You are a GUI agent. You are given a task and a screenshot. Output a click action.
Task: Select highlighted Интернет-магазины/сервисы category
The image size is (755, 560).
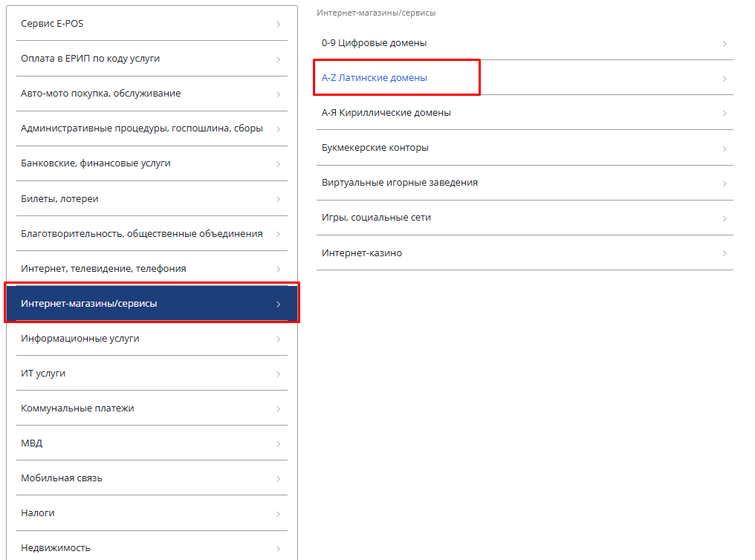[152, 303]
